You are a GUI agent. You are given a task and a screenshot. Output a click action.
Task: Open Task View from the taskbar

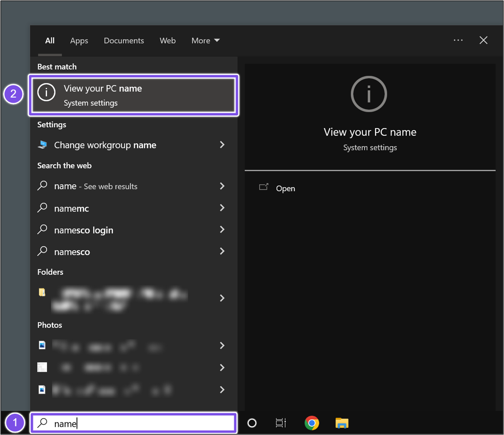pyautogui.click(x=281, y=423)
